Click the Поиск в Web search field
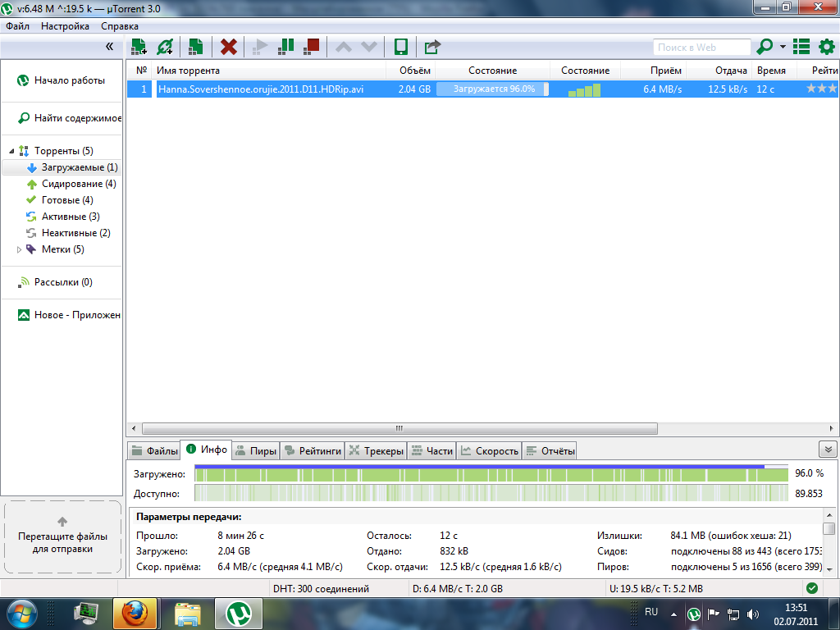This screenshot has height=630, width=840. tap(701, 48)
